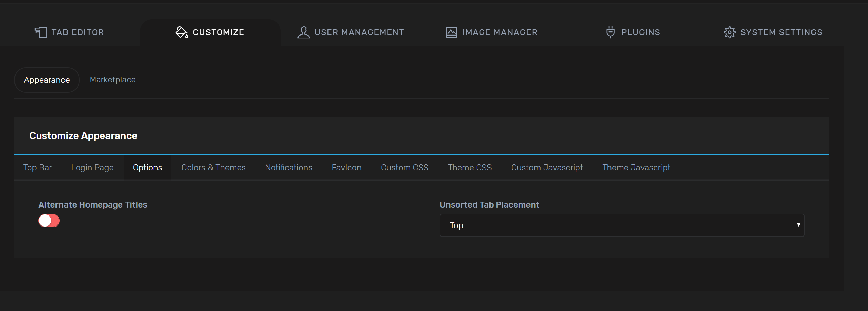This screenshot has height=311, width=868.
Task: Click the System Settings gear icon
Action: [x=729, y=32]
